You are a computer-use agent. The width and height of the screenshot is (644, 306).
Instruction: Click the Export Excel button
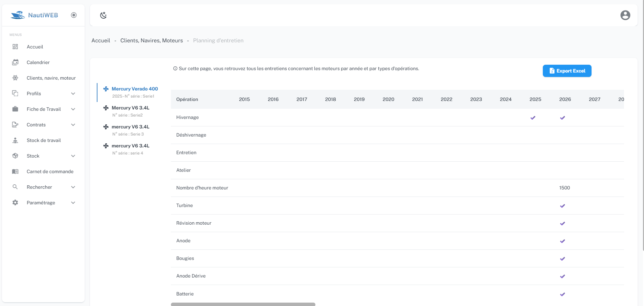click(567, 71)
